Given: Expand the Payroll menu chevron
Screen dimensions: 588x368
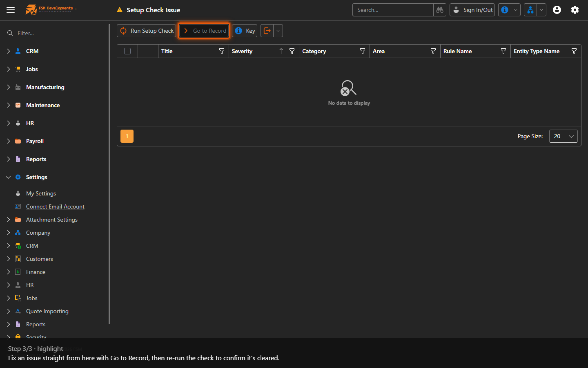Looking at the screenshot, I should click(x=8, y=141).
